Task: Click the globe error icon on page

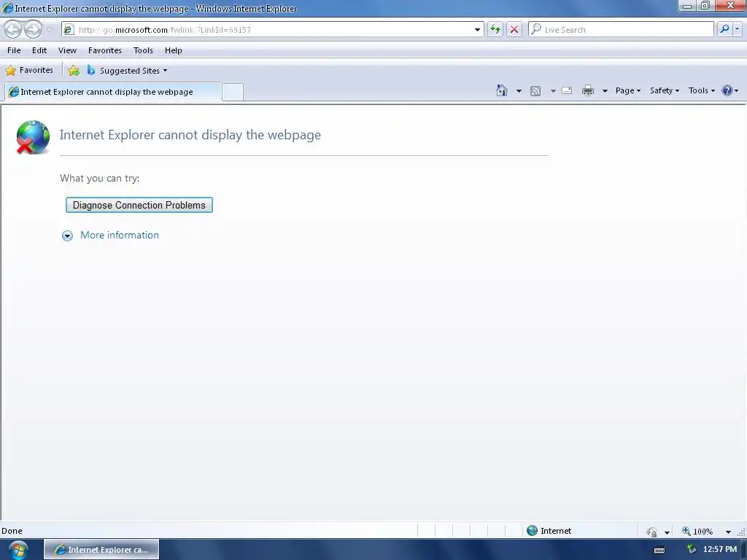Action: pos(32,137)
